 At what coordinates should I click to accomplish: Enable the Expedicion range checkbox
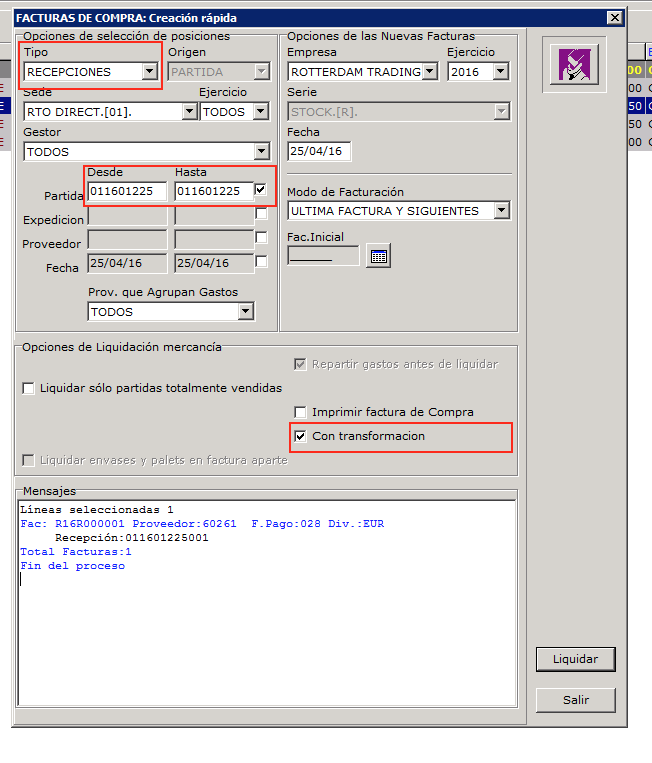(x=261, y=214)
